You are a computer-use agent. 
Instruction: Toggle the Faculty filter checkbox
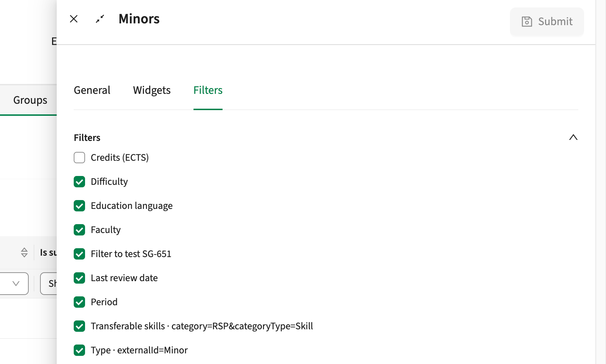(x=79, y=230)
